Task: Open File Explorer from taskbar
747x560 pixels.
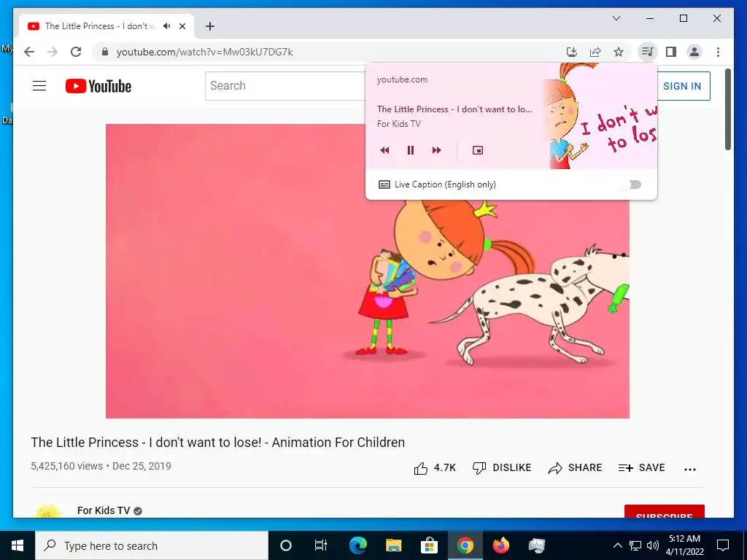Action: coord(393,545)
